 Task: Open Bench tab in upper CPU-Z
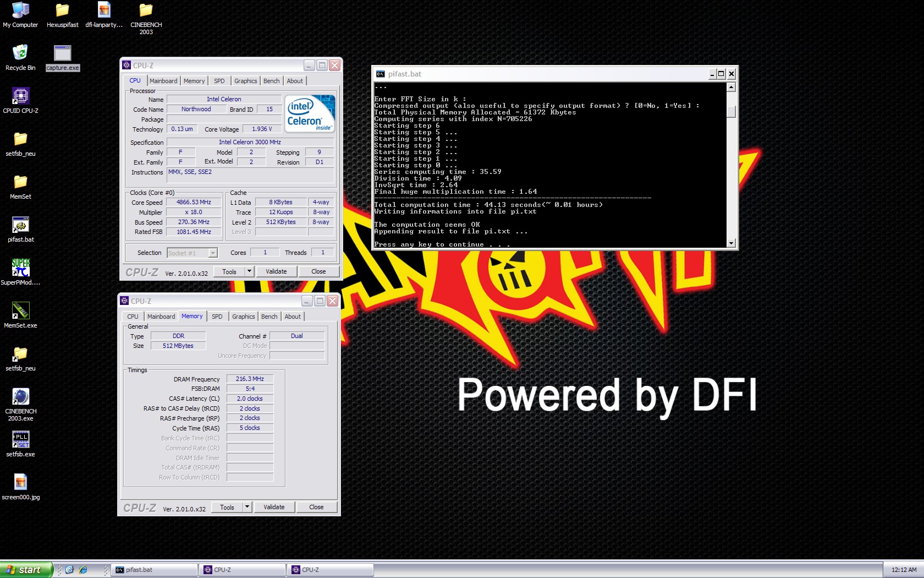(271, 81)
